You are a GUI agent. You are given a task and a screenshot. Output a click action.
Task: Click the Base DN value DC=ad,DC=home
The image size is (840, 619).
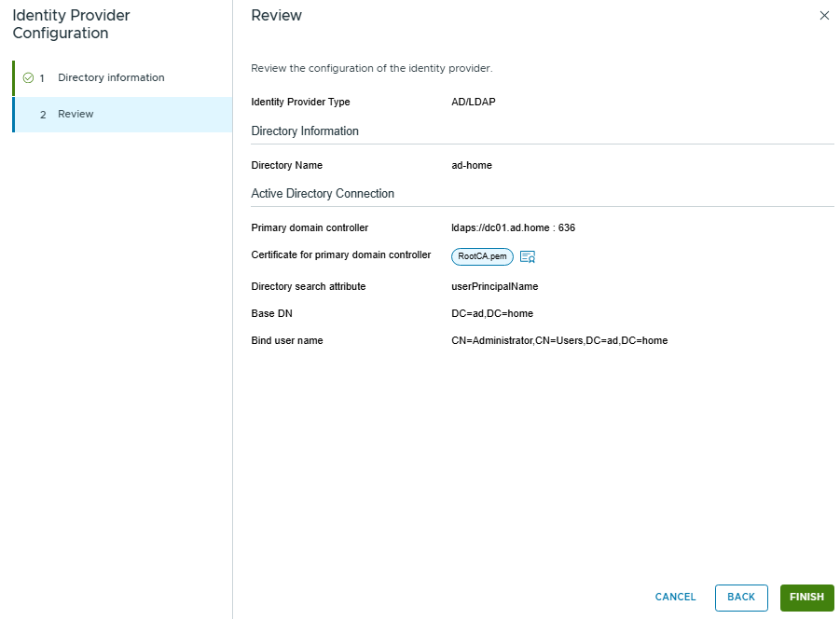click(492, 313)
